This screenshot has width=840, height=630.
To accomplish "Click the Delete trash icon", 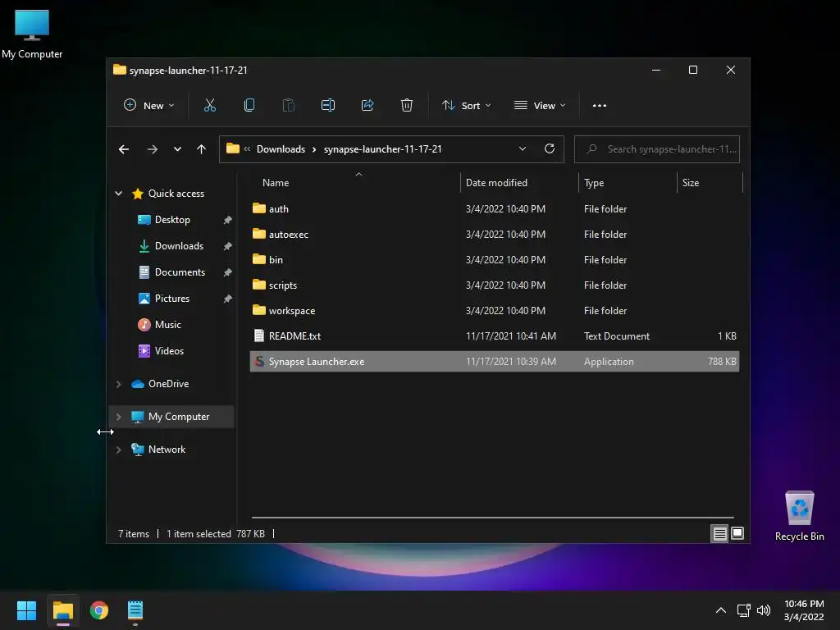I will pyautogui.click(x=407, y=106).
